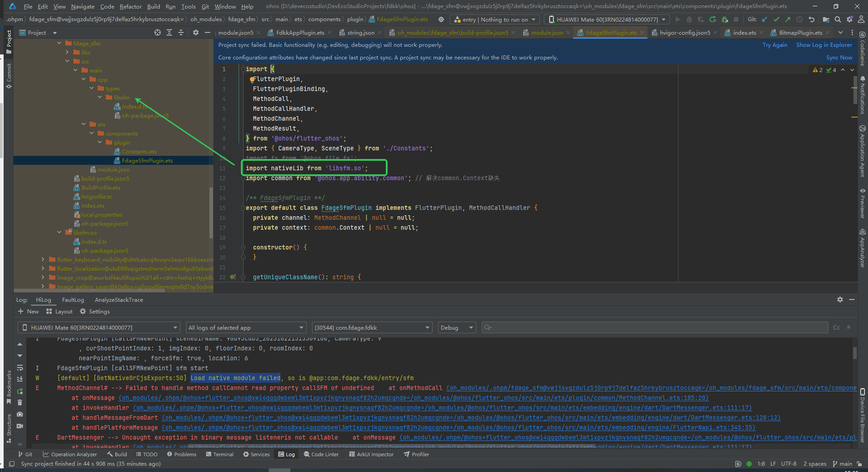The height and width of the screenshot is (472, 868).
Task: Collapse the libsfm.so folder in tree
Action: click(59, 232)
